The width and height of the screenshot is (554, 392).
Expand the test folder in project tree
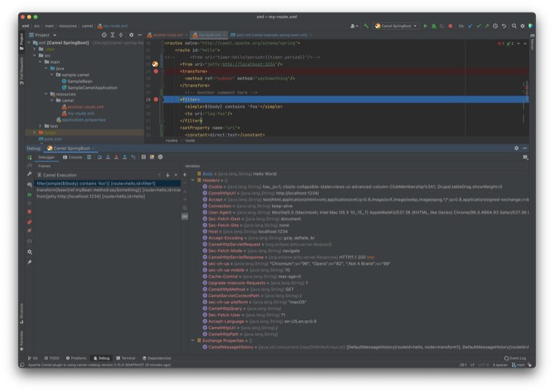coord(40,126)
